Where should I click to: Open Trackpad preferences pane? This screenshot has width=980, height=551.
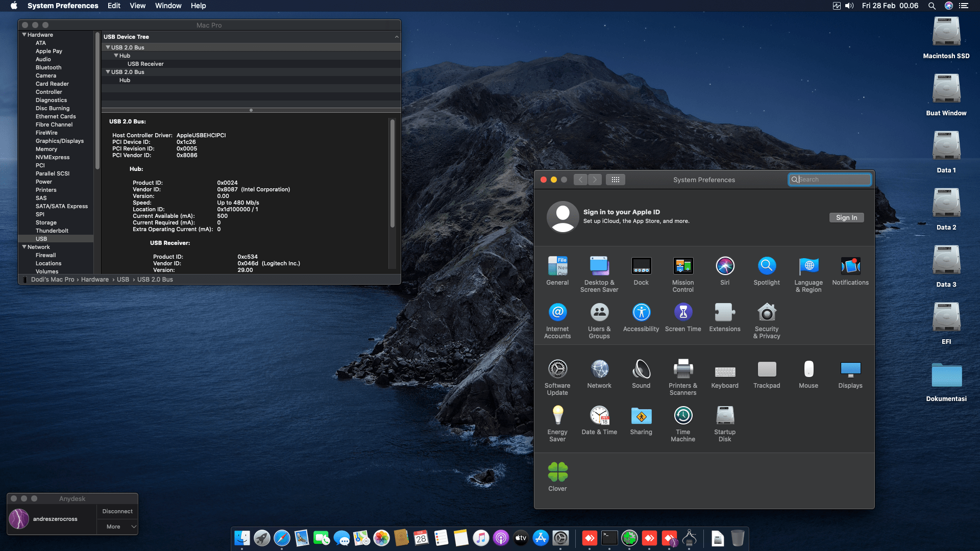pyautogui.click(x=767, y=374)
